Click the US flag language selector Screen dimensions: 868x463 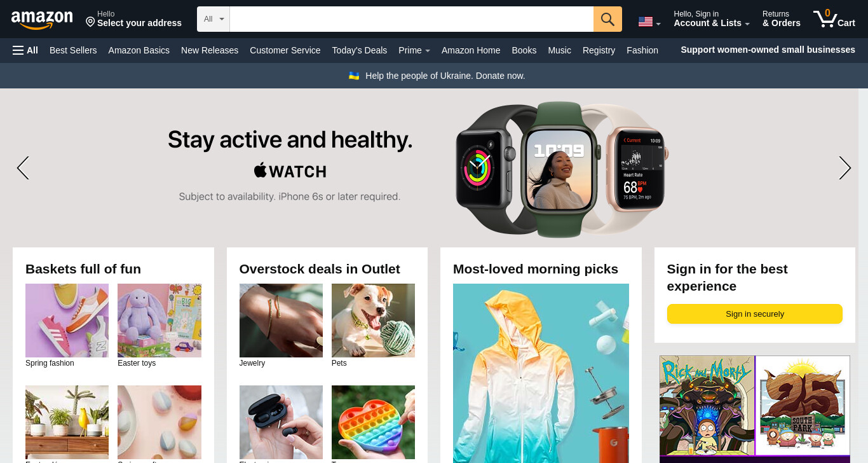(649, 22)
